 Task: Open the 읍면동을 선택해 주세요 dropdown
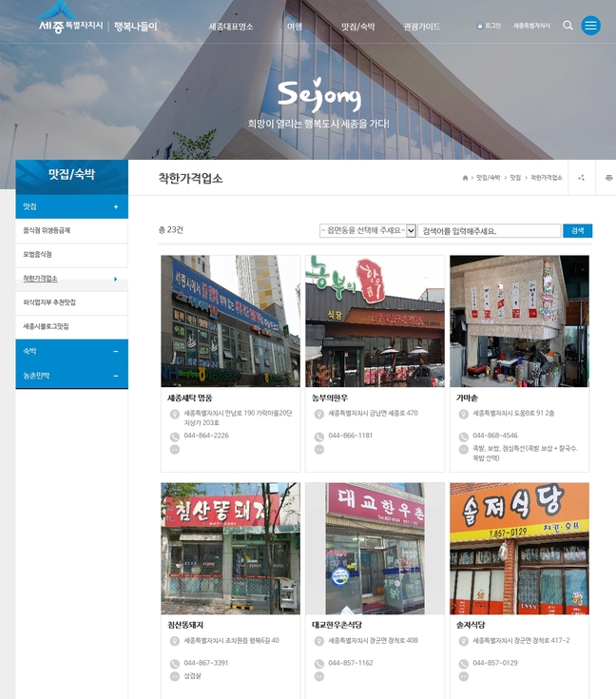[368, 230]
